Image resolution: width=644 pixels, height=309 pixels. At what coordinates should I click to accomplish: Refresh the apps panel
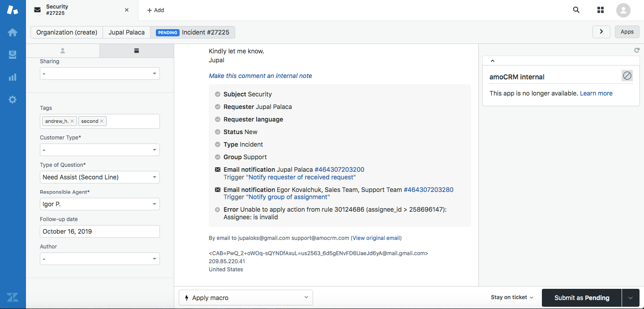[637, 50]
